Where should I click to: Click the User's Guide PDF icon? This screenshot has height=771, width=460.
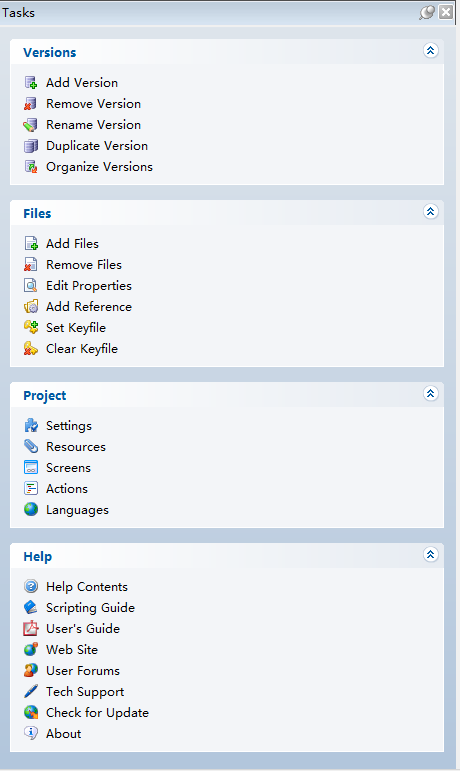coord(31,628)
